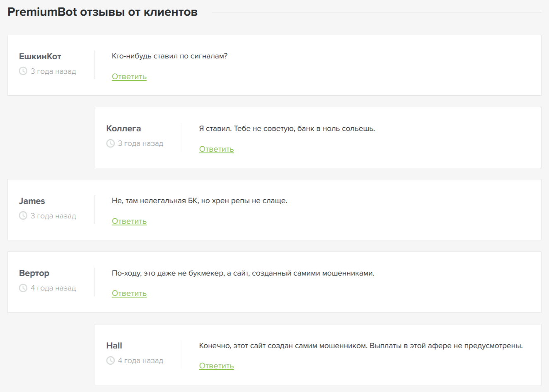The height and width of the screenshot is (392, 549).
Task: Click the author name Коллега
Action: 123,128
